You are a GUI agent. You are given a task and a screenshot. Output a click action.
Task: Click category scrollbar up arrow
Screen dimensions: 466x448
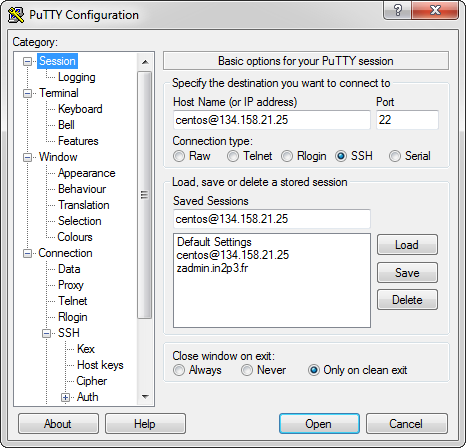145,62
